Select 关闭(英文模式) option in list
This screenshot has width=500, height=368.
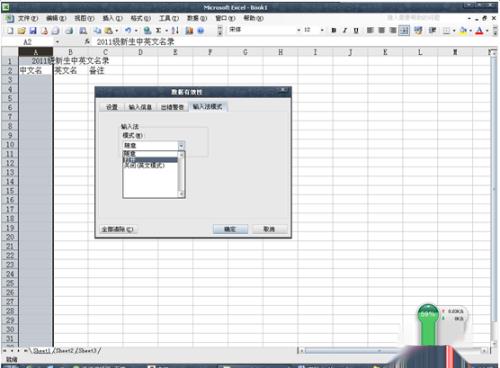[144, 165]
